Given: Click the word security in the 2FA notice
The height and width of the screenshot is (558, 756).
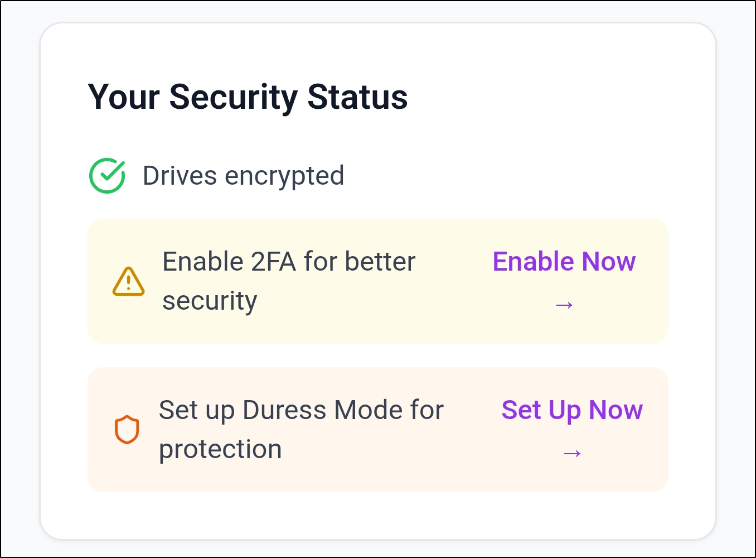Looking at the screenshot, I should (x=210, y=301).
